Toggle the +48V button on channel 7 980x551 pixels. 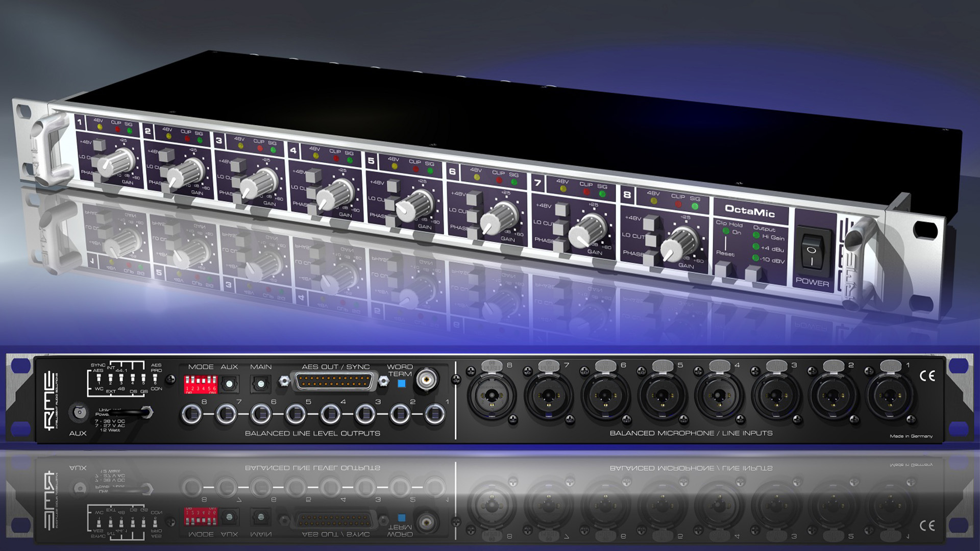[561, 210]
